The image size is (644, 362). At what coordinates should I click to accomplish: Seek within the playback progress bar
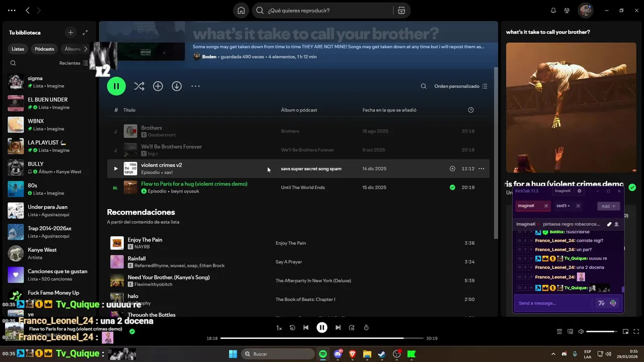[322, 338]
